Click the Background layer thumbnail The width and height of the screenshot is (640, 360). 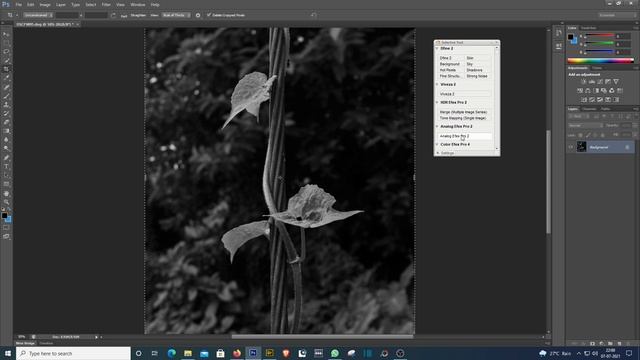click(581, 147)
